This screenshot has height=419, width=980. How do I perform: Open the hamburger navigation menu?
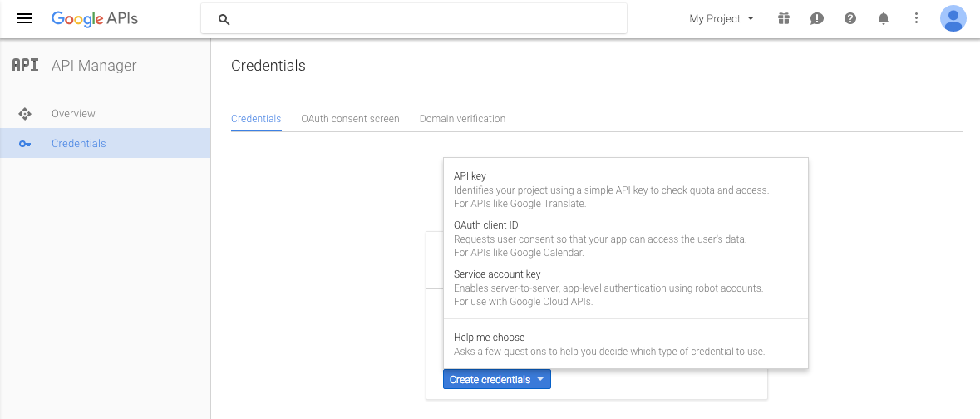pos(25,18)
